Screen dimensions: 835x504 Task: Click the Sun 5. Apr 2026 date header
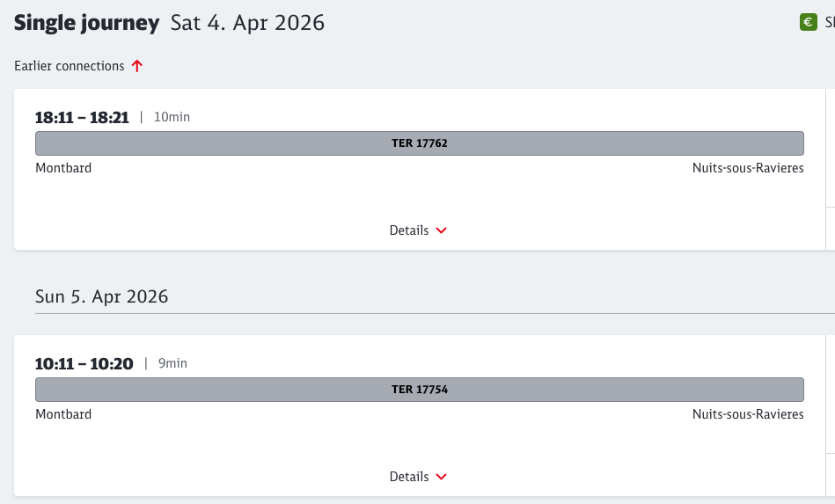(x=101, y=296)
